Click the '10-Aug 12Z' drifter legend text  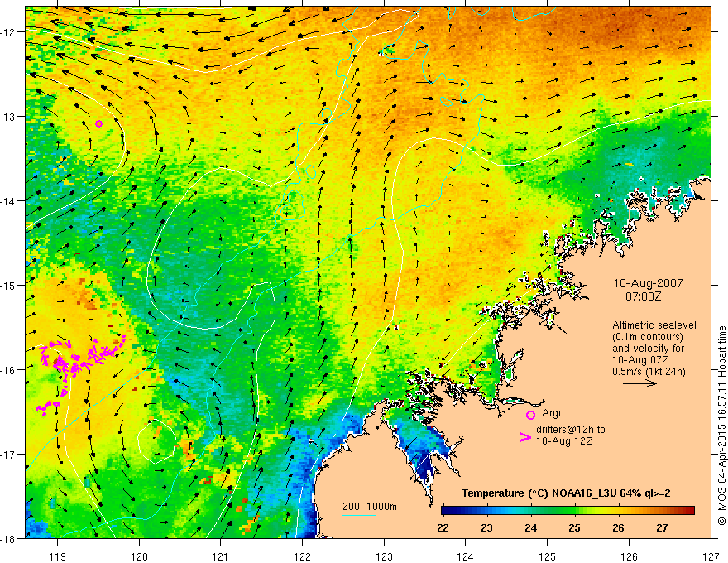[x=564, y=441]
